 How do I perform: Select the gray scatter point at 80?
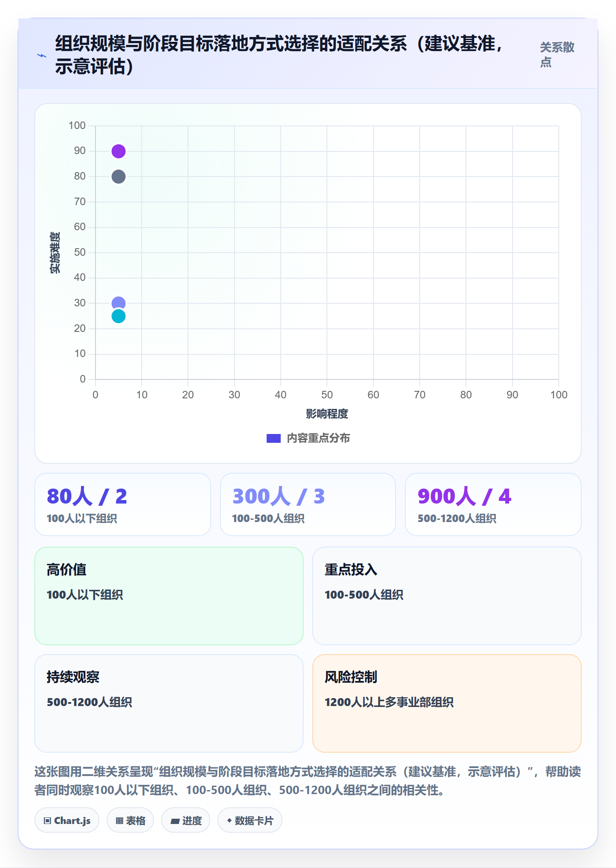coord(118,177)
